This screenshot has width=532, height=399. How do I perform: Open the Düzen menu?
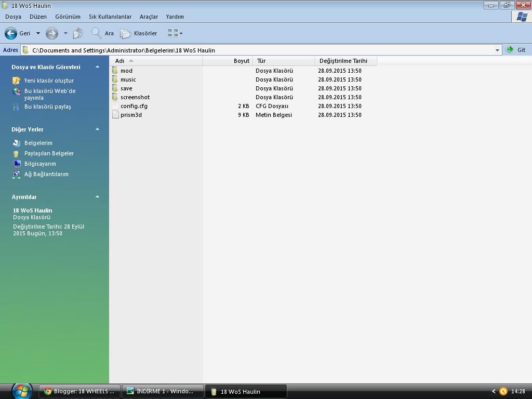[38, 17]
